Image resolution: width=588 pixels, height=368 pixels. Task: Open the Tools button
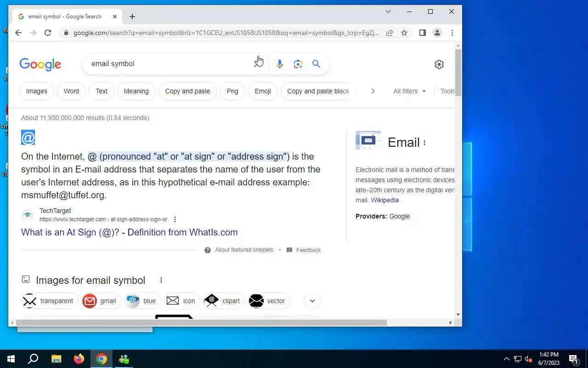click(447, 91)
